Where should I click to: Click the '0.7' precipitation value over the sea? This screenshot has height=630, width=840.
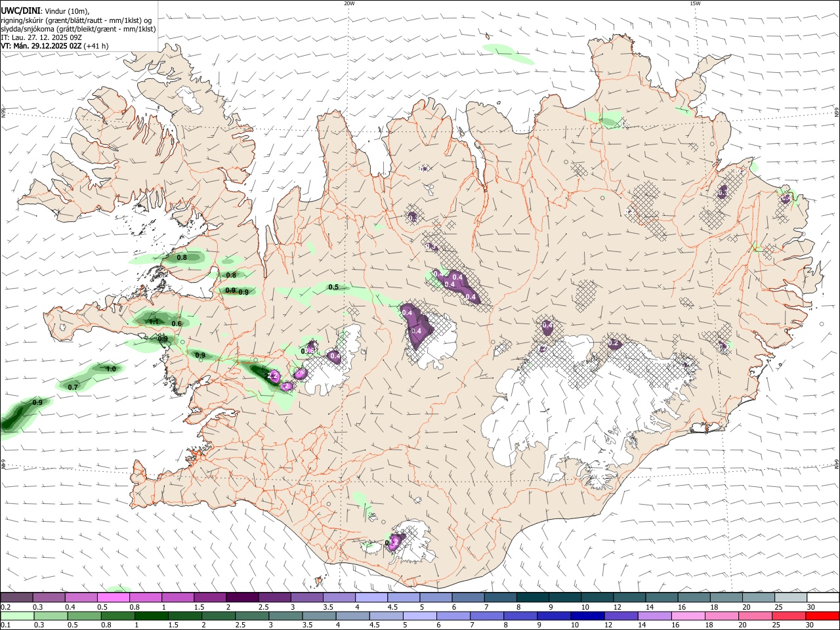(x=73, y=387)
